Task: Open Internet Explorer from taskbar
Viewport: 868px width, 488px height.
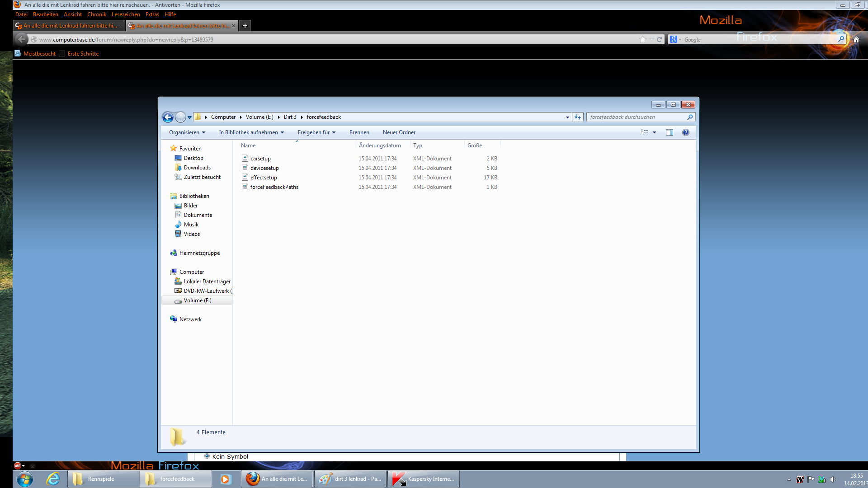Action: coord(53,479)
